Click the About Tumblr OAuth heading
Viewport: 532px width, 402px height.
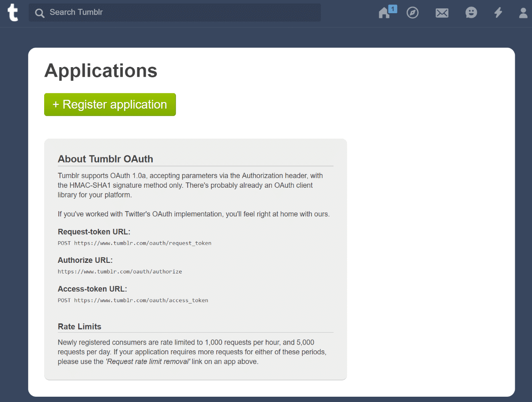pos(106,159)
